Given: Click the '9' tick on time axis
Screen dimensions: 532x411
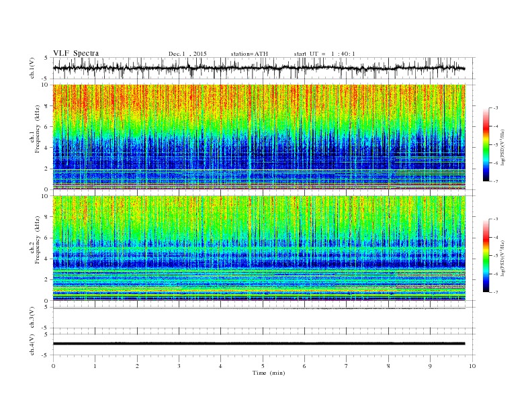Looking at the screenshot, I should tap(430, 366).
